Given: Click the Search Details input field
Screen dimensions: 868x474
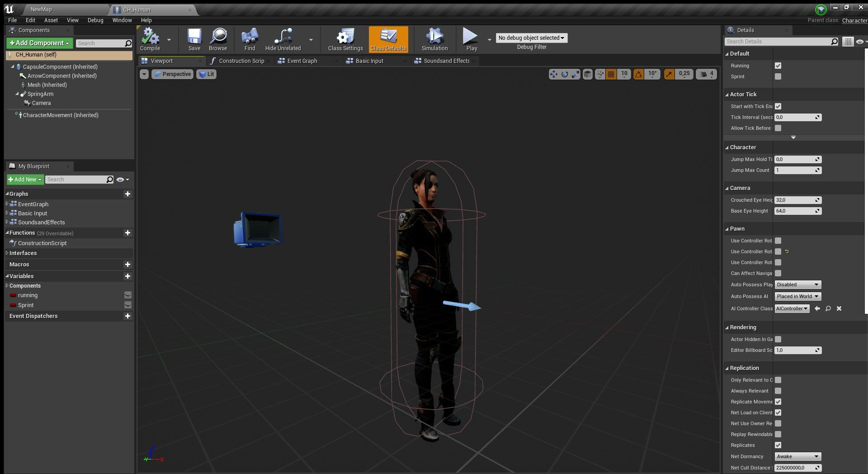Looking at the screenshot, I should coord(778,42).
